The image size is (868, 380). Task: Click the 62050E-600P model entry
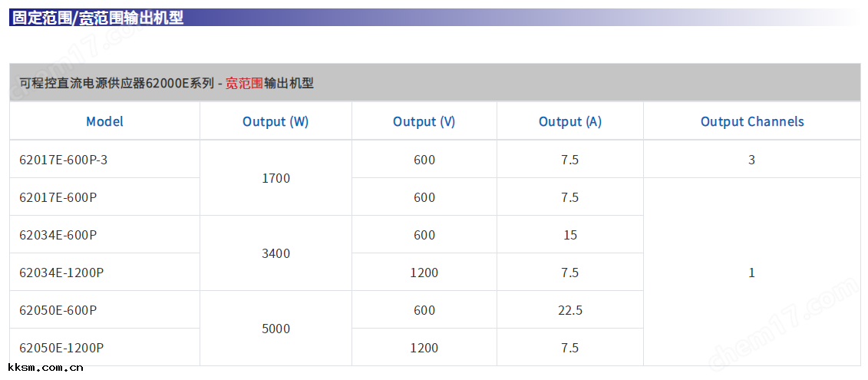[x=58, y=310]
